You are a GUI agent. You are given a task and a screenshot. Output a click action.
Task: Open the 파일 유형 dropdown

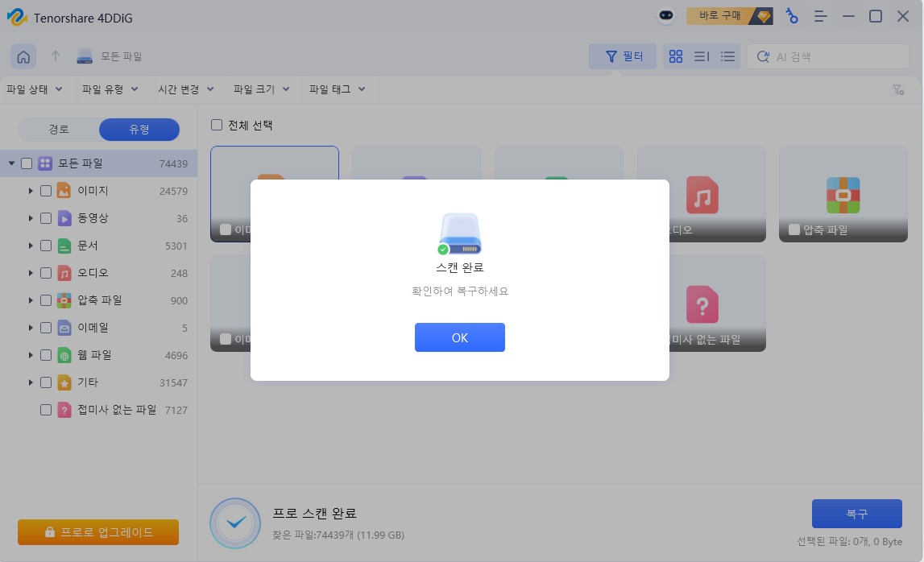tap(110, 89)
